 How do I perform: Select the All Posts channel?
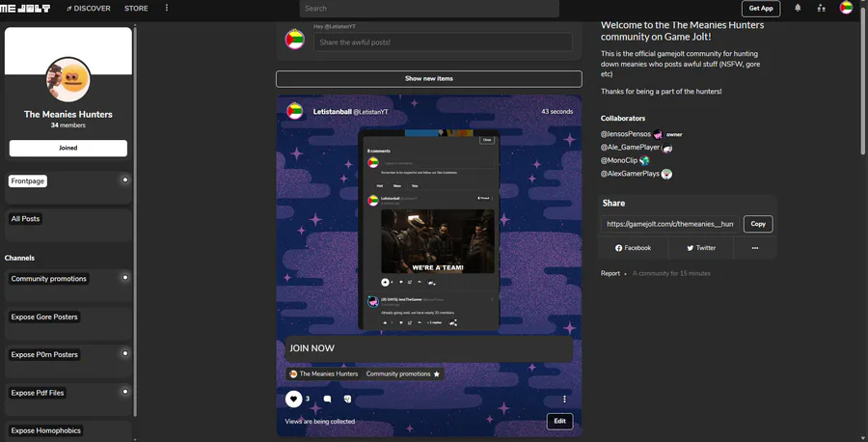25,219
